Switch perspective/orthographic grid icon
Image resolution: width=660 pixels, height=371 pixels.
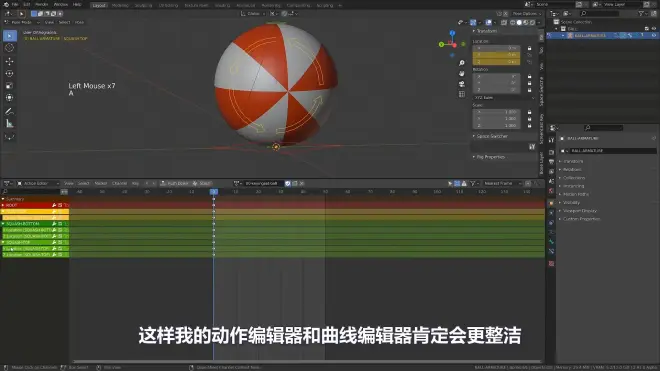462,94
